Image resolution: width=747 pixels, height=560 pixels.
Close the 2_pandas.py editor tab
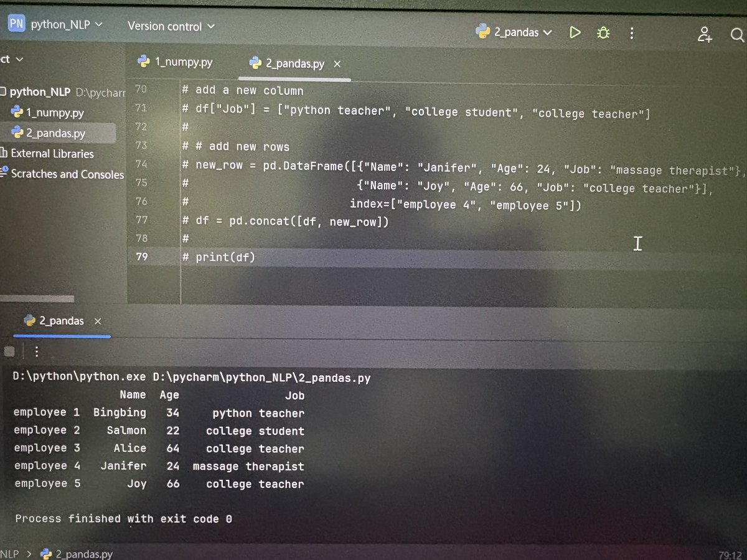[337, 64]
